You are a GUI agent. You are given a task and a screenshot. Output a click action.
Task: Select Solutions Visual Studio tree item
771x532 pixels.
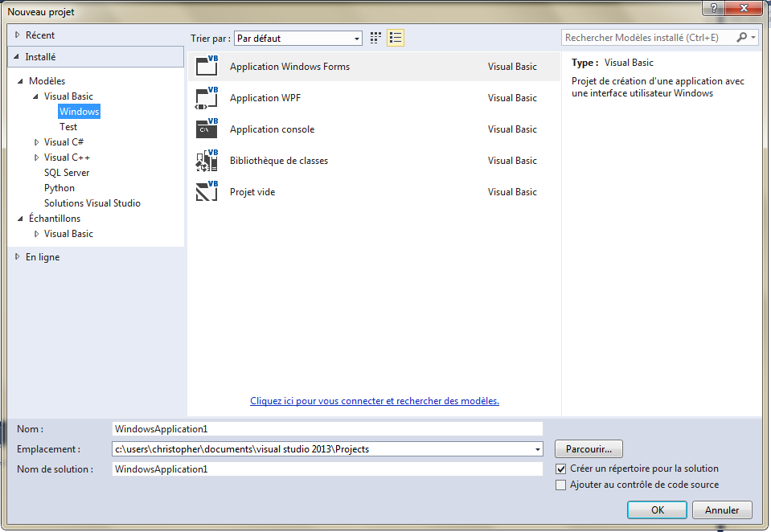(x=92, y=203)
